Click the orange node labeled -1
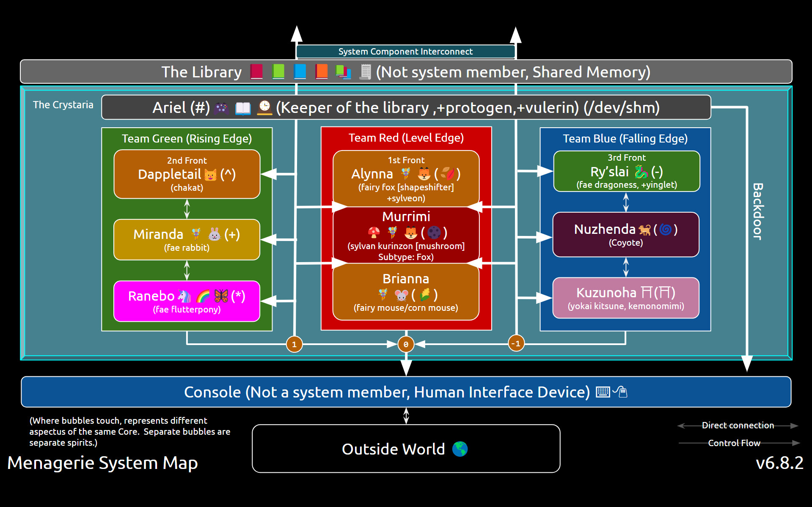The width and height of the screenshot is (812, 507). coord(516,343)
